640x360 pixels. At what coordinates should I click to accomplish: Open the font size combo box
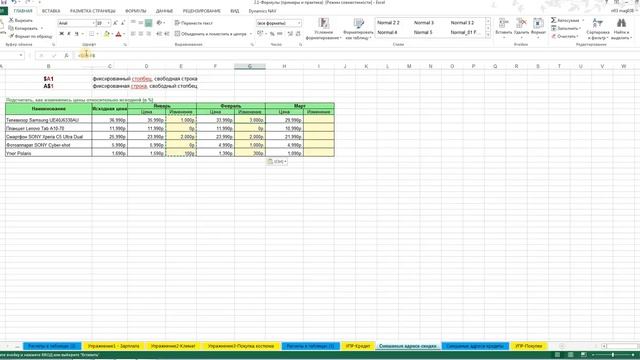click(103, 23)
